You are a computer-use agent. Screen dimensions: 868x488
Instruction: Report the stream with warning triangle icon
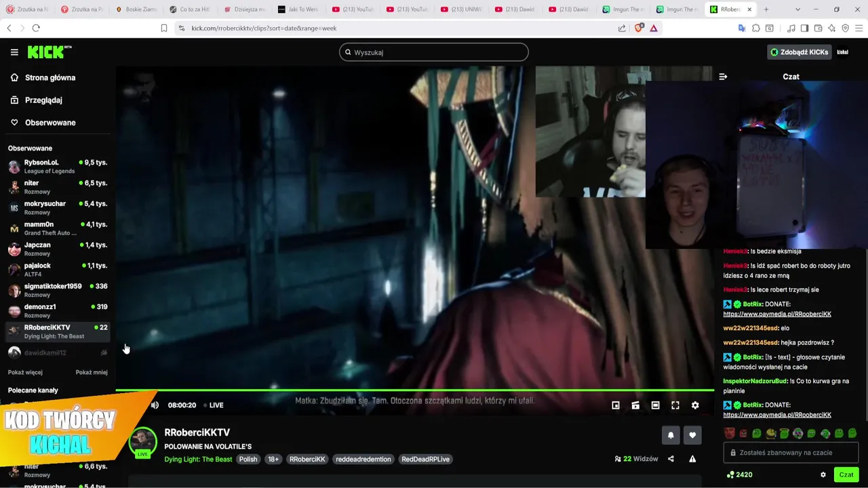pyautogui.click(x=692, y=459)
